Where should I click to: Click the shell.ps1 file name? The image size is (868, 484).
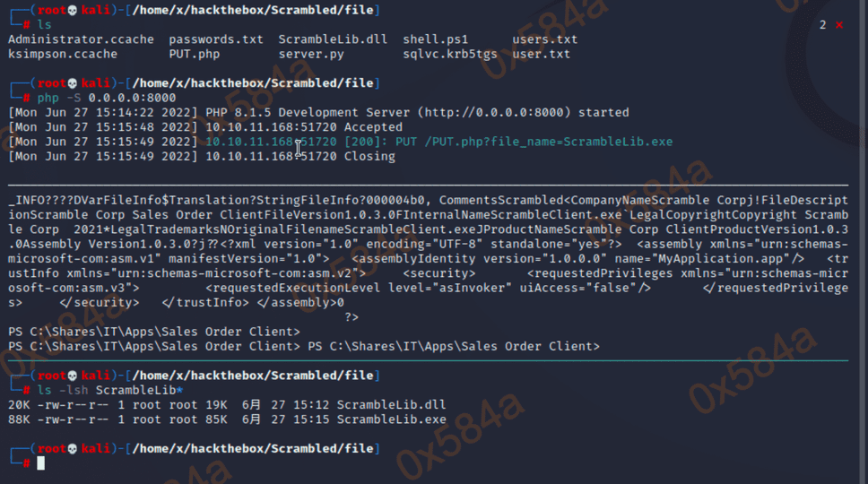pos(435,39)
